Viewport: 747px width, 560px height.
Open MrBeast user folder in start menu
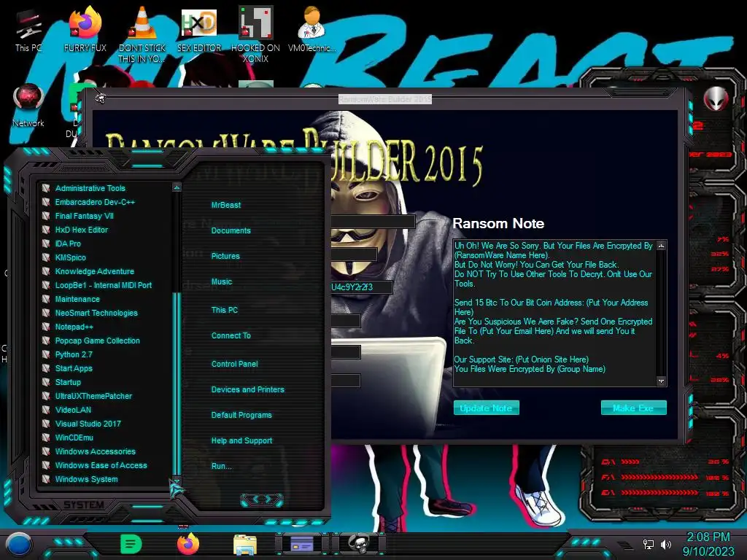coord(226,205)
